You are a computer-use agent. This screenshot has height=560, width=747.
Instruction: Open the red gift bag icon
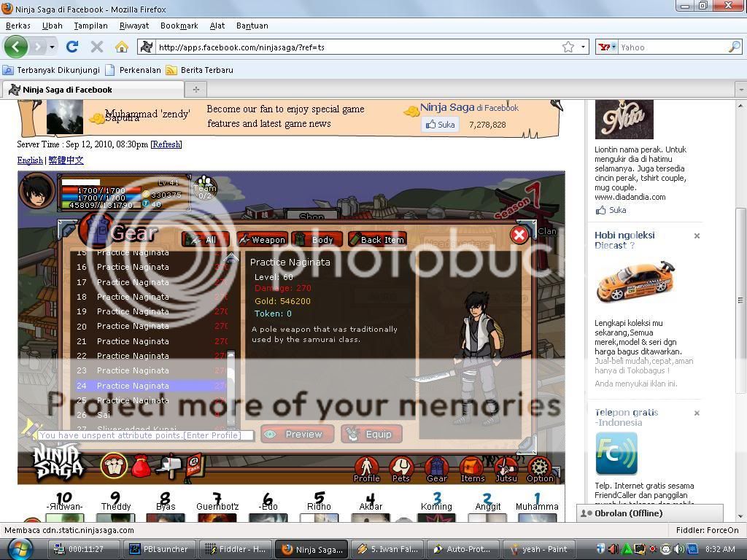(141, 466)
